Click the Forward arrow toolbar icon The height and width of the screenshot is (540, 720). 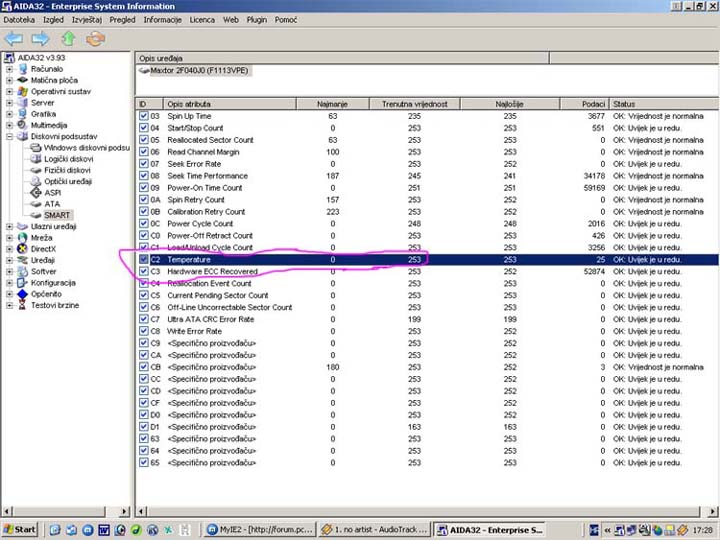40,39
